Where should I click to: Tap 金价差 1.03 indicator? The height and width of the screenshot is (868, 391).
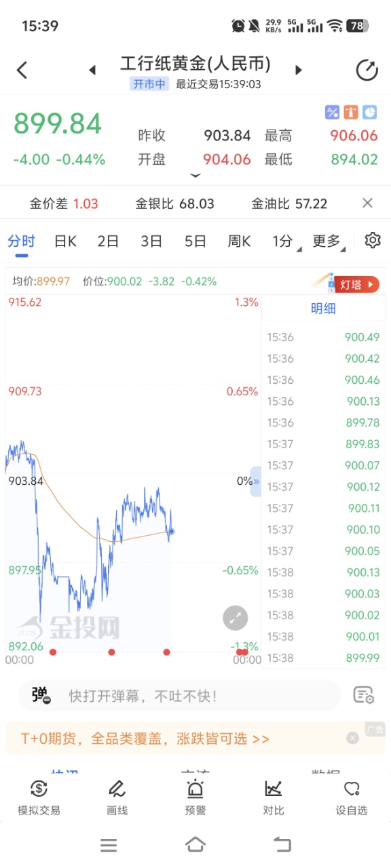(x=64, y=203)
